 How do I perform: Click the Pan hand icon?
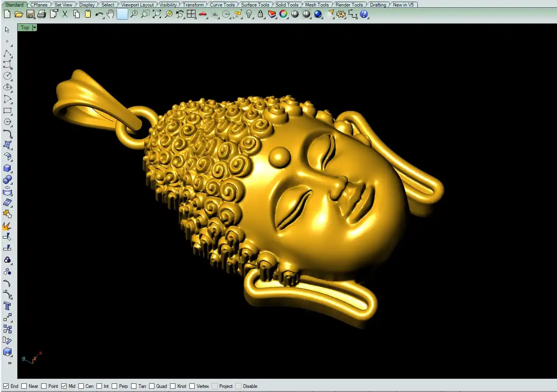tap(110, 14)
